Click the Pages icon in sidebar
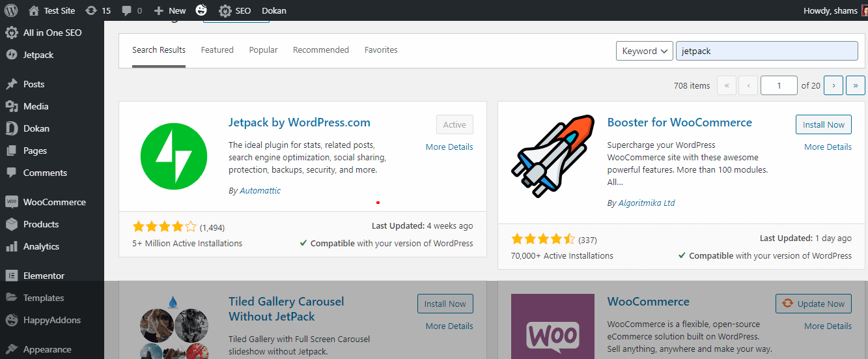The width and height of the screenshot is (868, 359). (11, 151)
